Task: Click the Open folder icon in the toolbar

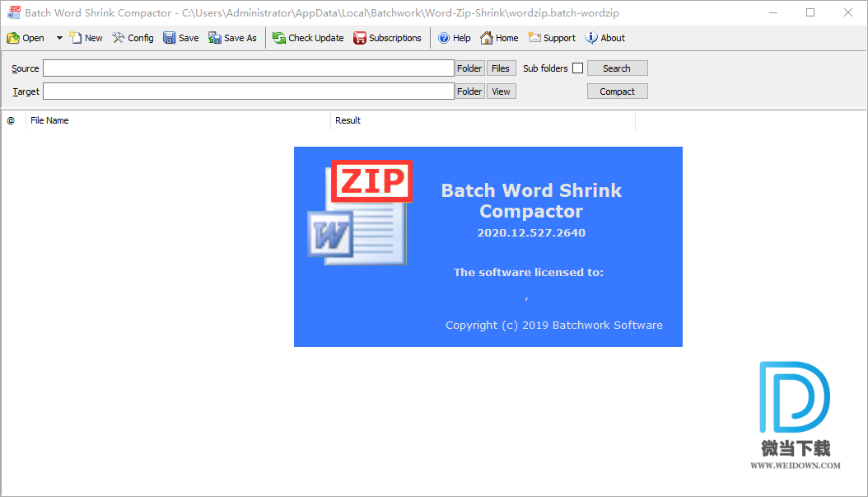Action: (x=13, y=38)
